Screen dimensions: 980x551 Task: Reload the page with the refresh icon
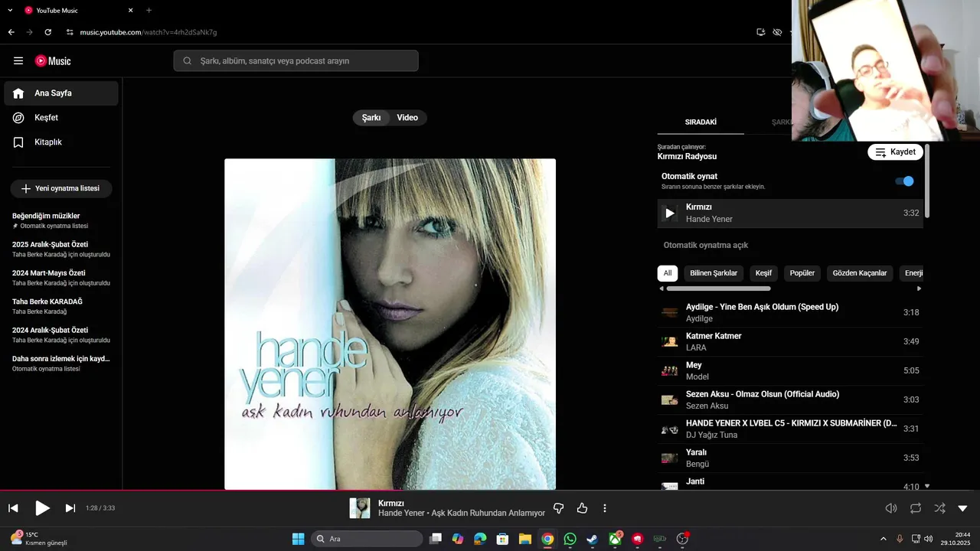(x=48, y=32)
